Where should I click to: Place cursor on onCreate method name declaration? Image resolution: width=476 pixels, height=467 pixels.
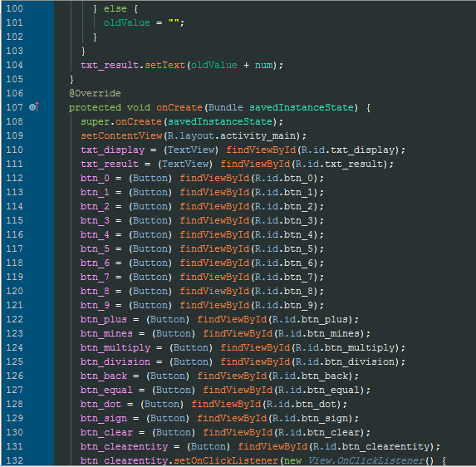(179, 107)
